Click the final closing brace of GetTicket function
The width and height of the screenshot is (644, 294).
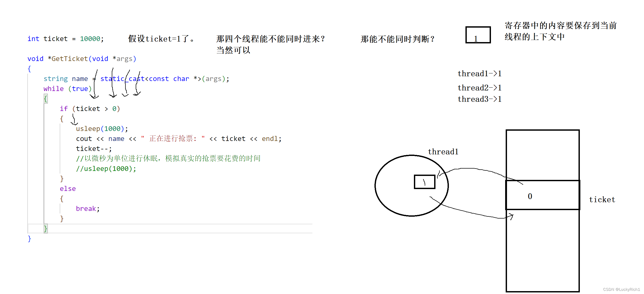coord(29,239)
